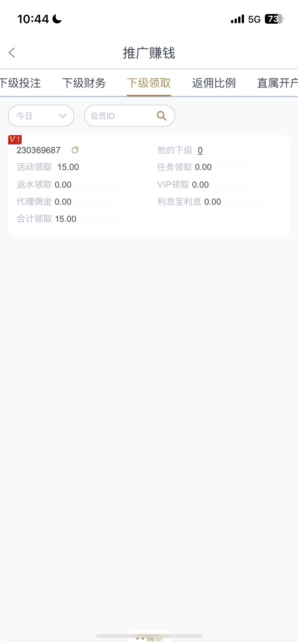
Task: Tap the cellular signal bars icon
Action: click(237, 19)
